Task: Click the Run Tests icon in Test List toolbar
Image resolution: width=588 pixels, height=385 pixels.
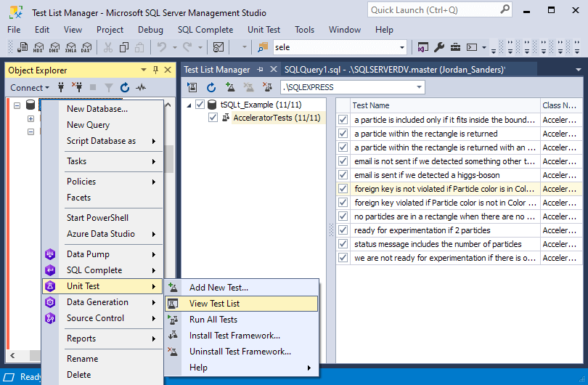Action: (x=192, y=87)
